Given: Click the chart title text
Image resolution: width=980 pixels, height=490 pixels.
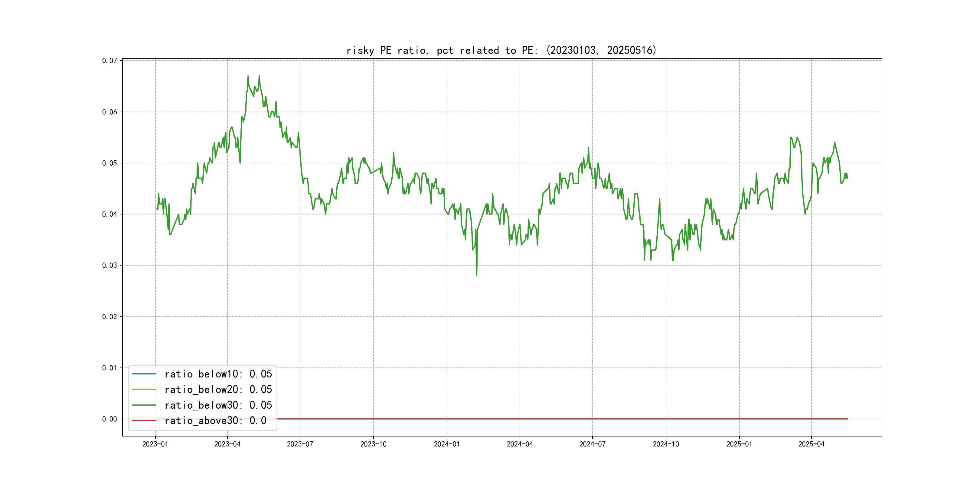Looking at the screenshot, I should click(501, 50).
